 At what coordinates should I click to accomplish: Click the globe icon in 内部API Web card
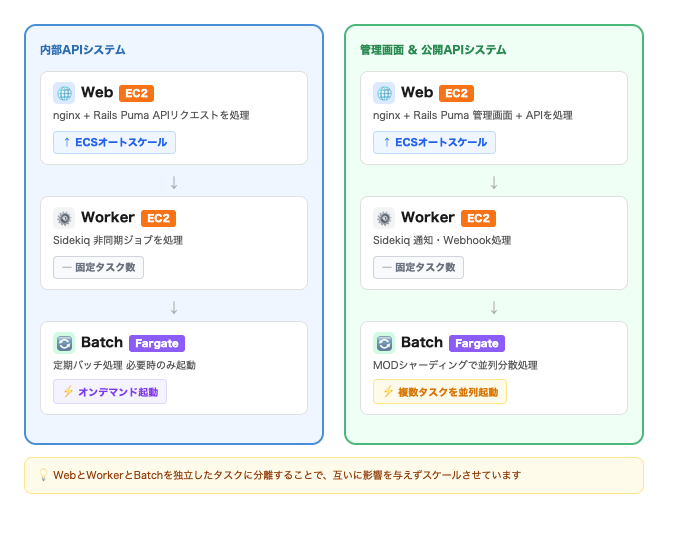[64, 93]
